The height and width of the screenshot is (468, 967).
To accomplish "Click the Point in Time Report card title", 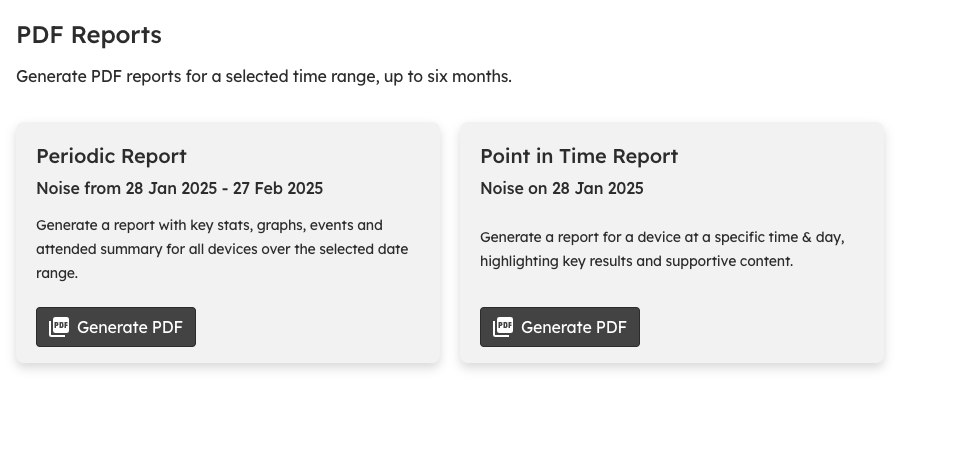I will [x=579, y=157].
